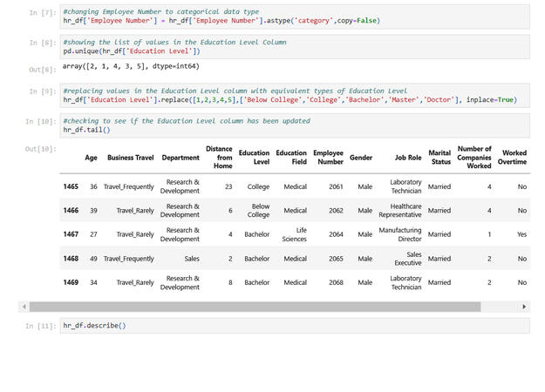
Task: Click the Healthcare Representative job role cell
Action: (399, 210)
